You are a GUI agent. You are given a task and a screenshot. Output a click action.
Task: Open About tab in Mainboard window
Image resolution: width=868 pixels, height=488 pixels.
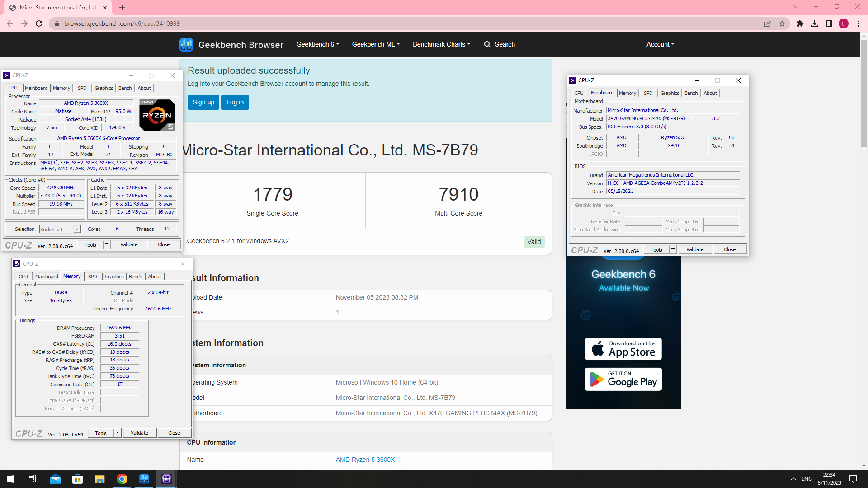click(x=710, y=93)
